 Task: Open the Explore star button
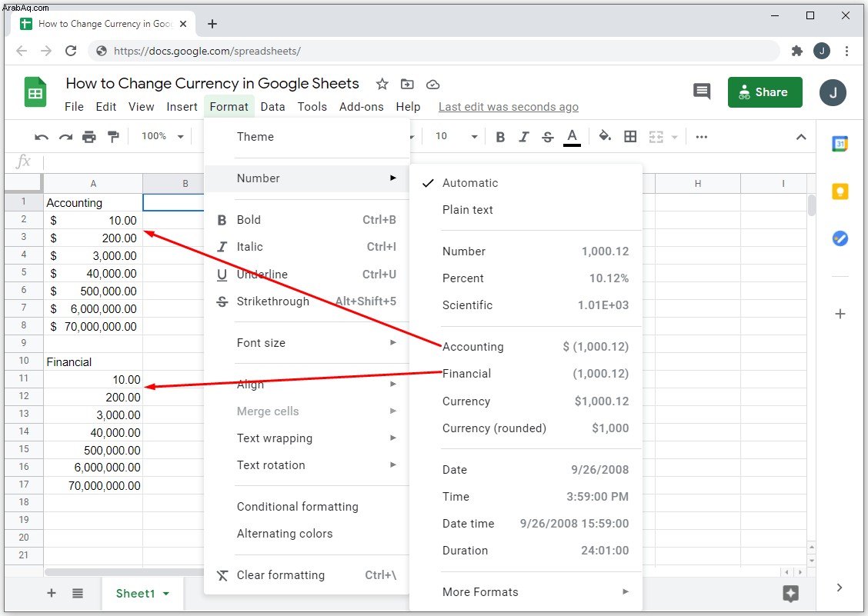[790, 593]
